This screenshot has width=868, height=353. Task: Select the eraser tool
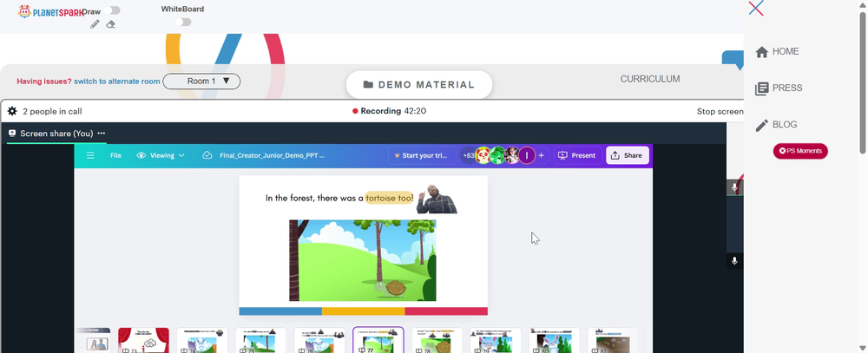pyautogui.click(x=111, y=24)
